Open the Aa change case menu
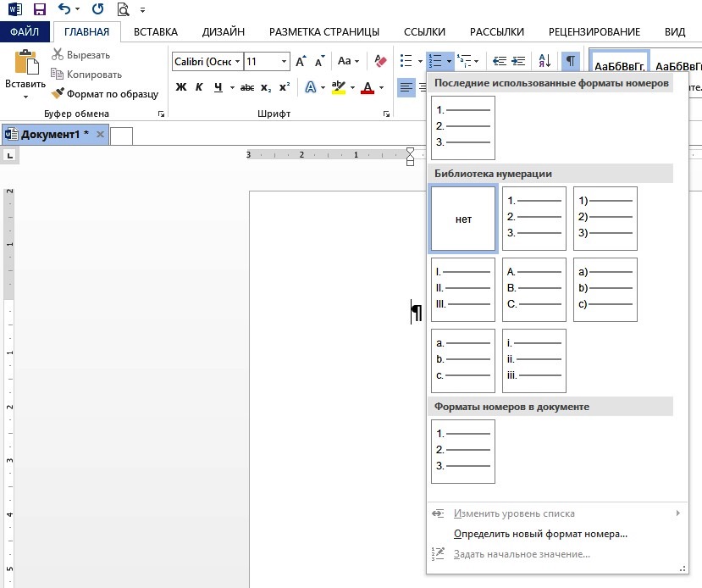 click(348, 61)
